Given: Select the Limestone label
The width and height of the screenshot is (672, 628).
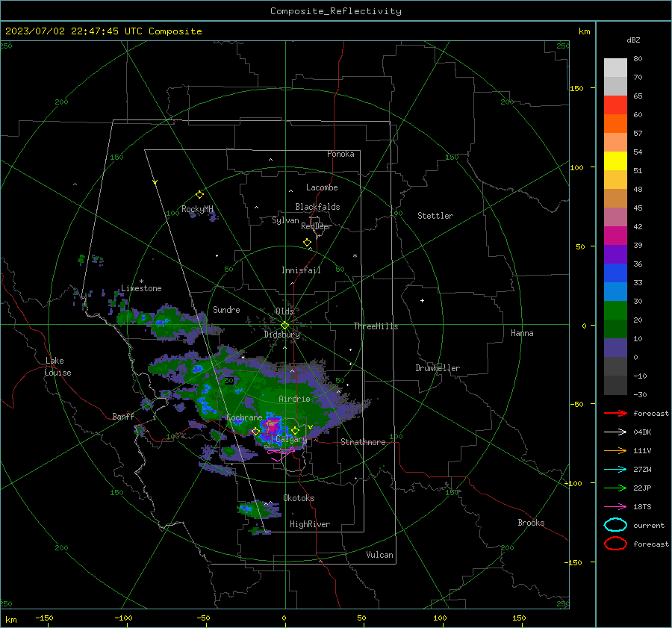Looking at the screenshot, I should coord(141,288).
